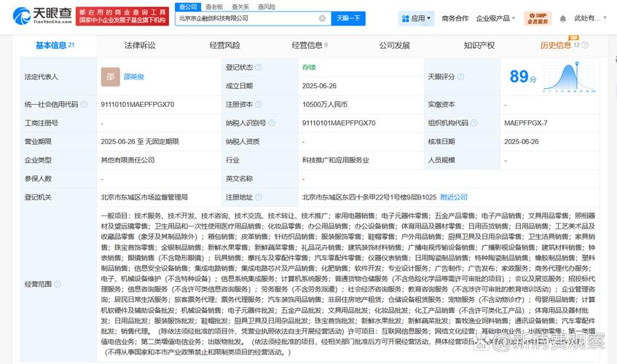The width and height of the screenshot is (617, 364).
Task: Click help icon beside 登记状态
Action: pyautogui.click(x=259, y=67)
